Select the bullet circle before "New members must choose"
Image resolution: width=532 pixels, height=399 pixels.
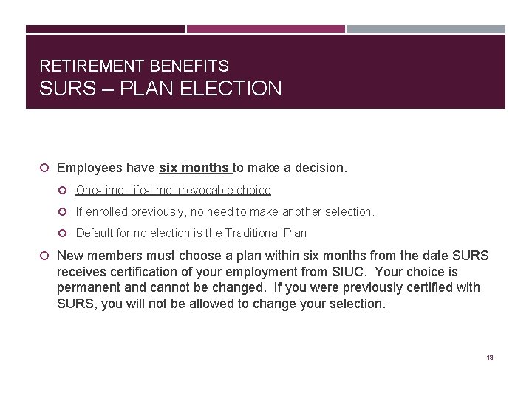click(x=45, y=256)
